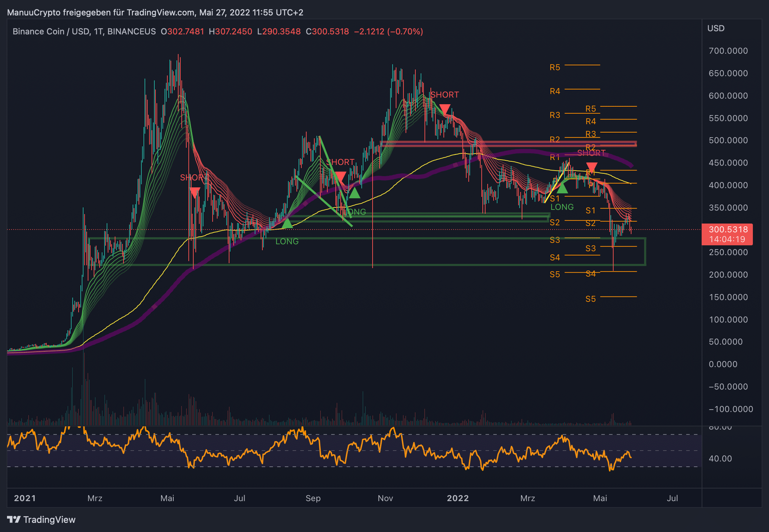
Task: Click the 0.0000 price axis label
Action: coord(723,364)
